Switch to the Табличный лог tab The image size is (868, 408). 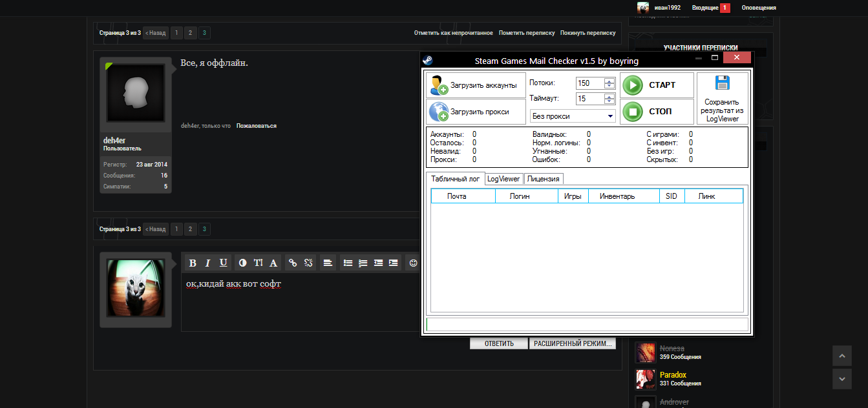[456, 179]
